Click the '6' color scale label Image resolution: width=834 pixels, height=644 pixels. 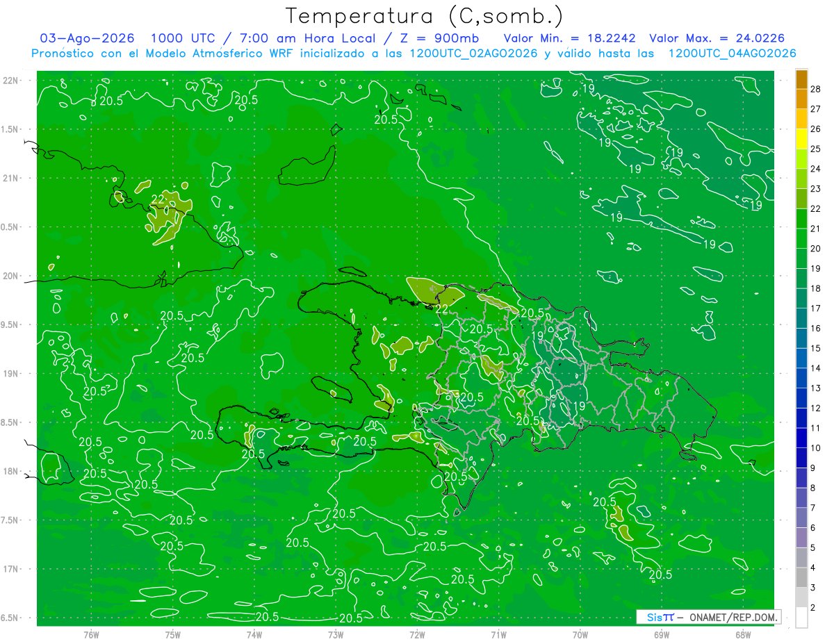pyautogui.click(x=814, y=528)
